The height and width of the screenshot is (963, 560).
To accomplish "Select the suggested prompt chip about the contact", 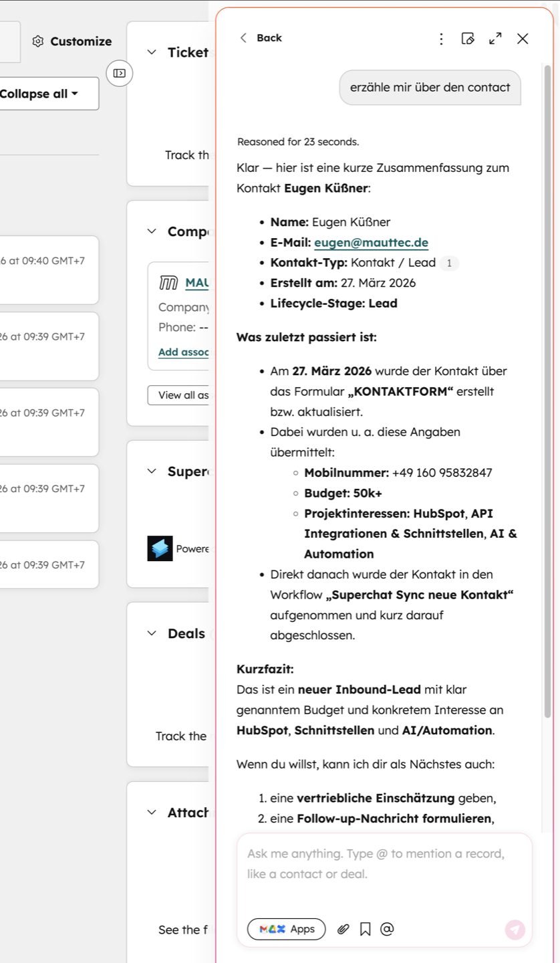I will point(430,88).
